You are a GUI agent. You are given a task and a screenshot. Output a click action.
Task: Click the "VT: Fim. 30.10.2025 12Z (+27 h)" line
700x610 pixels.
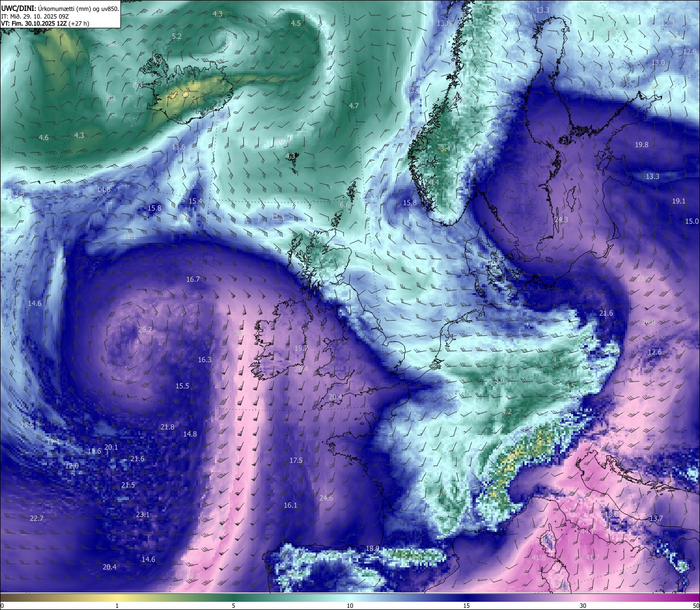45,24
